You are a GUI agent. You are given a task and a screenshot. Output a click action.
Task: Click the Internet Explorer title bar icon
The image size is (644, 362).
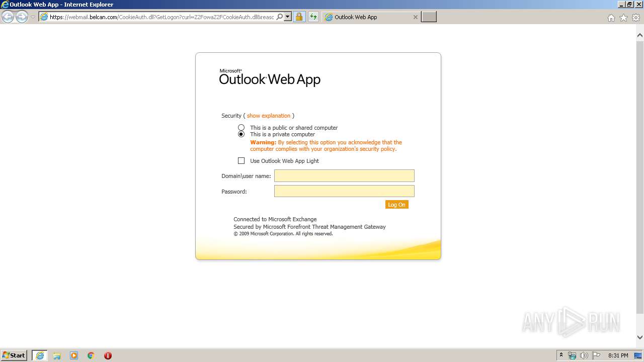click(5, 5)
